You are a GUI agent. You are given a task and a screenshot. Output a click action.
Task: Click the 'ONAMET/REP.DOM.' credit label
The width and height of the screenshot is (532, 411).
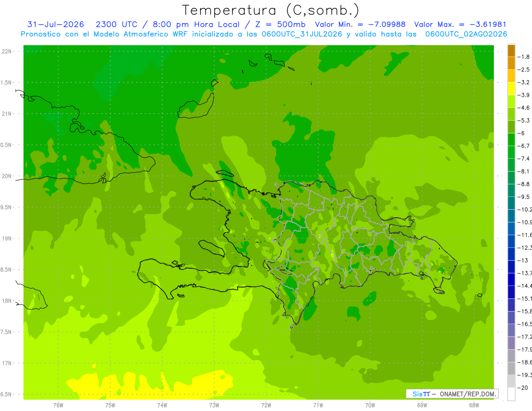468,394
